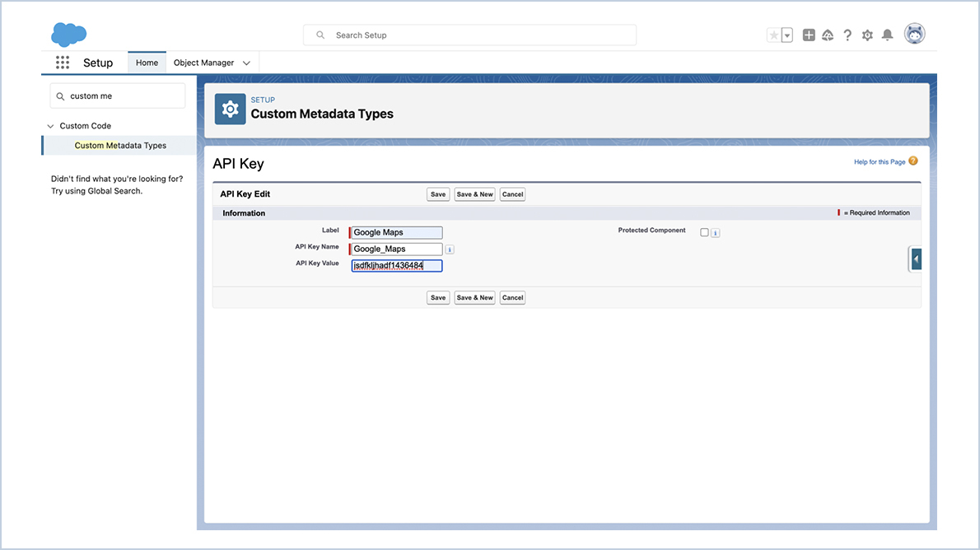The width and height of the screenshot is (980, 550).
Task: Open the Object Manager dropdown chevron
Action: click(x=245, y=62)
